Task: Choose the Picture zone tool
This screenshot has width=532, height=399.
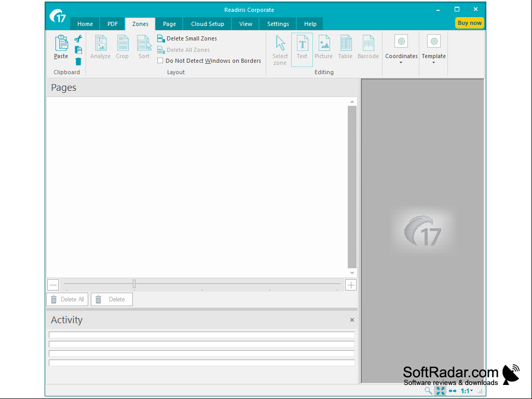Action: (x=324, y=47)
